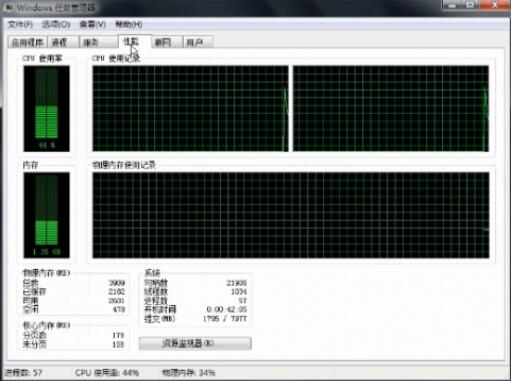Screen dimensions: 511x381
Task: Click the 句柄数 value 21906
Action: (236, 283)
